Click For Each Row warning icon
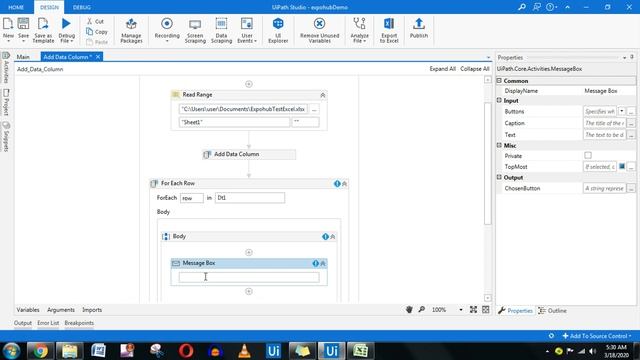640x360 pixels. (337, 184)
